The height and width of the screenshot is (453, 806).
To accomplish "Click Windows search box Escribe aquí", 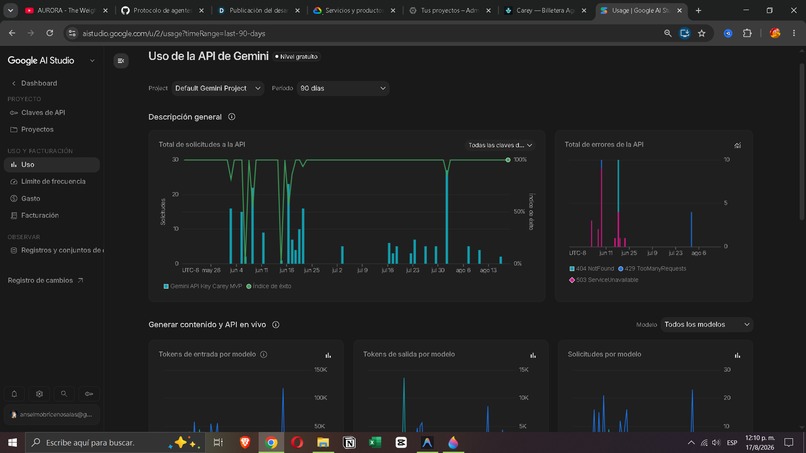I will tap(116, 442).
